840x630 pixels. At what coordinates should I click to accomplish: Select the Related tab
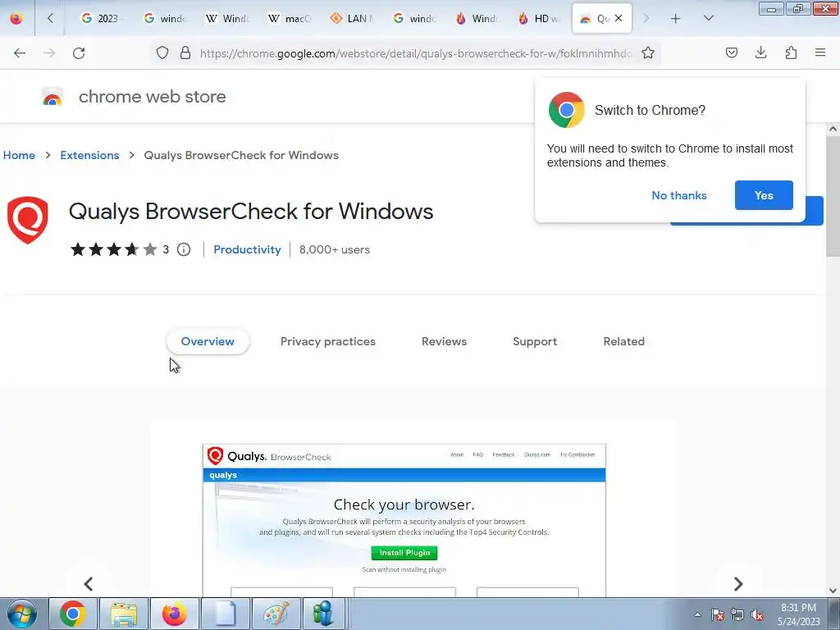pyautogui.click(x=623, y=341)
